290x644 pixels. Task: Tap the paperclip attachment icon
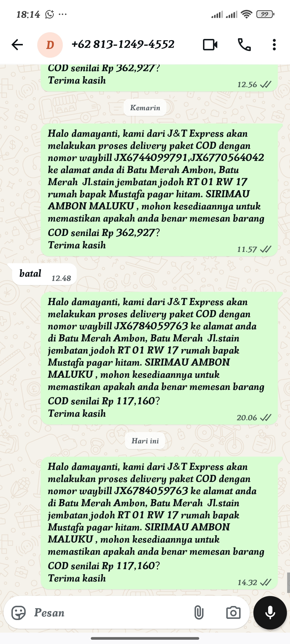[199, 612]
